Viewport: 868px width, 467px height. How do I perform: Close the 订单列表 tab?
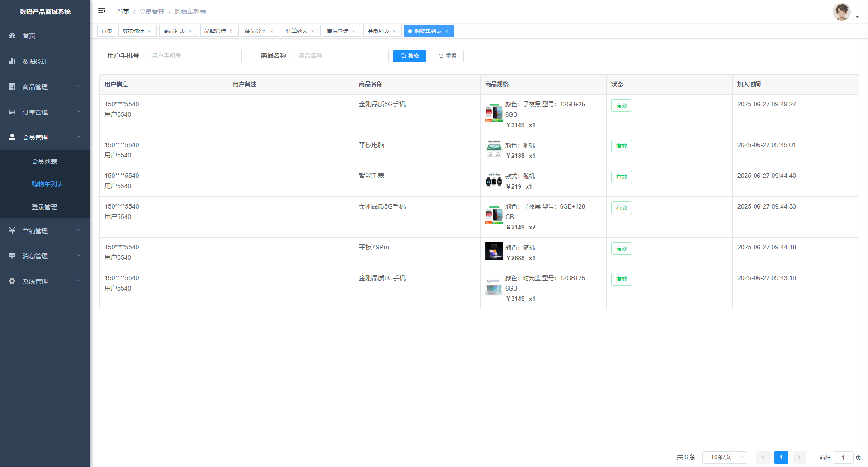[313, 31]
